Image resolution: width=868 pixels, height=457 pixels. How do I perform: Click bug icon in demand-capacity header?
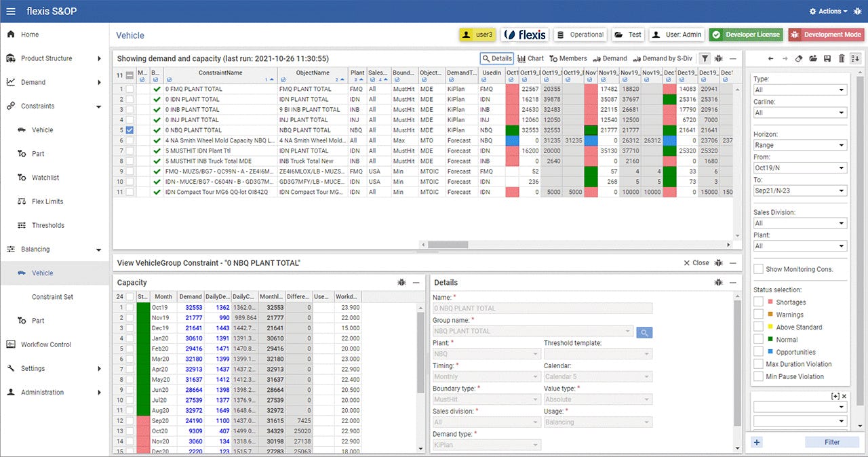[x=718, y=59]
